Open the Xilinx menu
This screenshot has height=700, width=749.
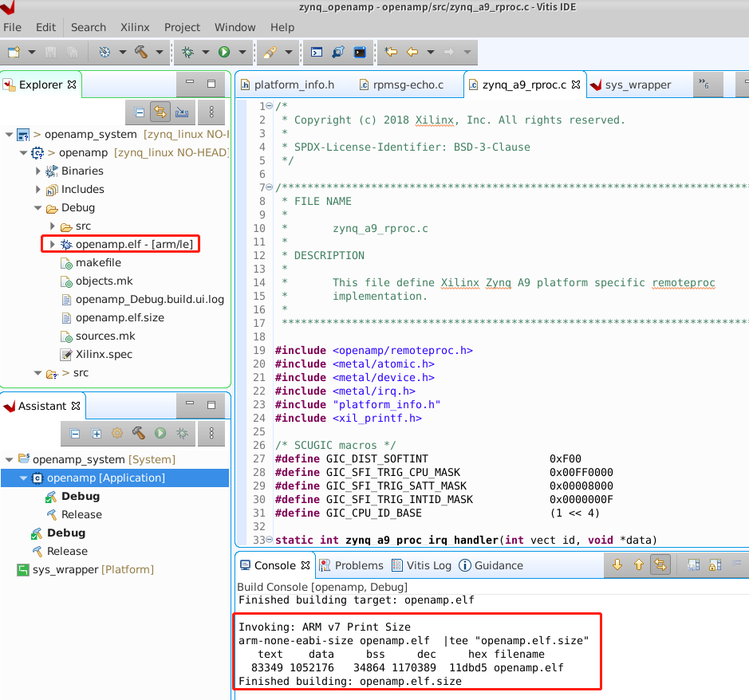click(135, 27)
